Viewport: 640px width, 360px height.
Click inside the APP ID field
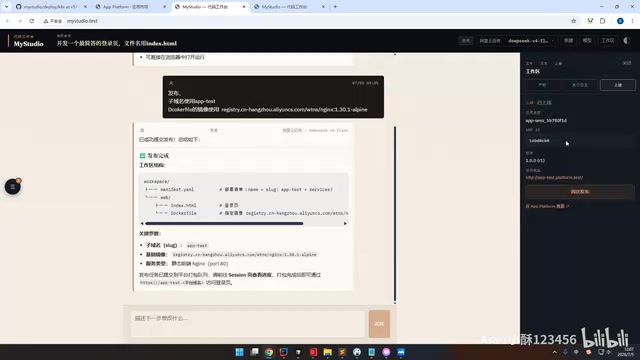point(580,140)
